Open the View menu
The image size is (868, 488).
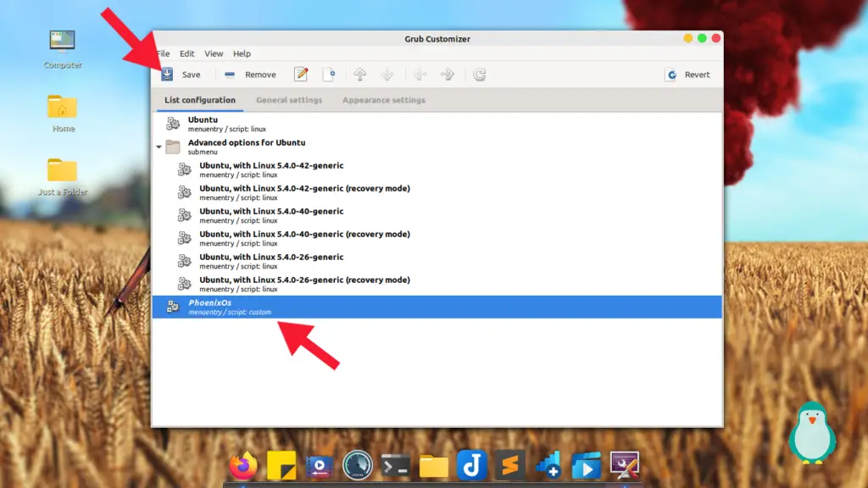tap(214, 53)
